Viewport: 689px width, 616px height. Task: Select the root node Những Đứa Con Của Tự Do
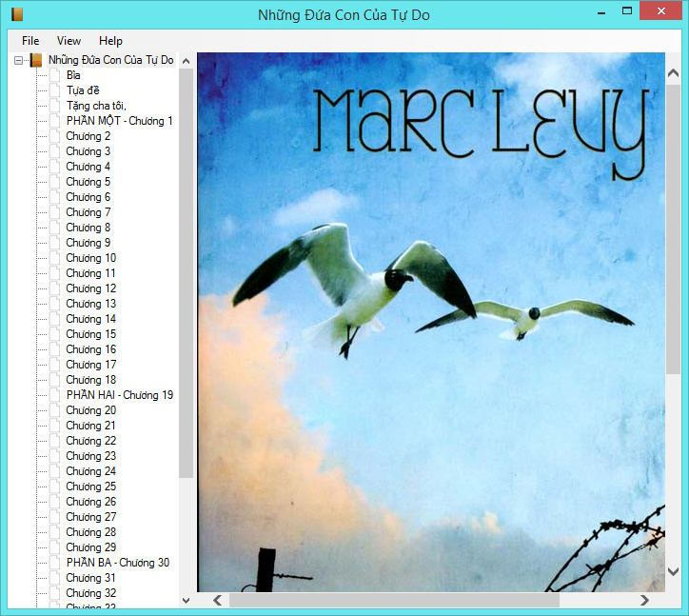pyautogui.click(x=110, y=60)
